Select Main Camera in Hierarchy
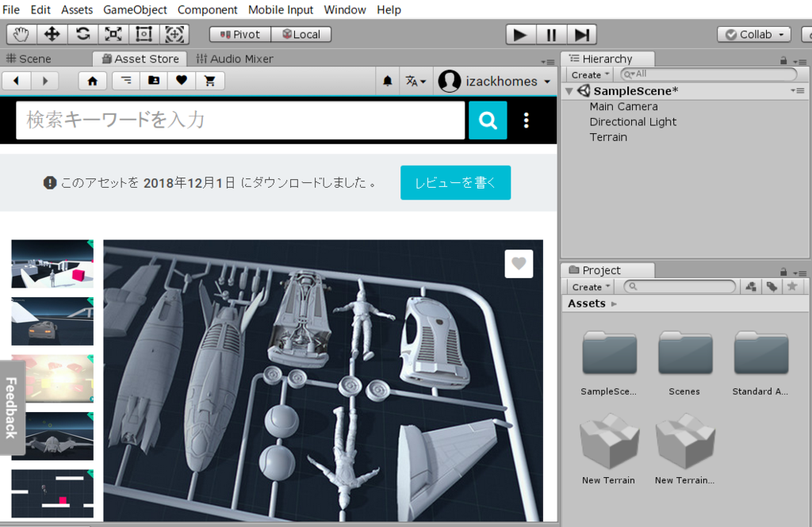 click(x=623, y=107)
